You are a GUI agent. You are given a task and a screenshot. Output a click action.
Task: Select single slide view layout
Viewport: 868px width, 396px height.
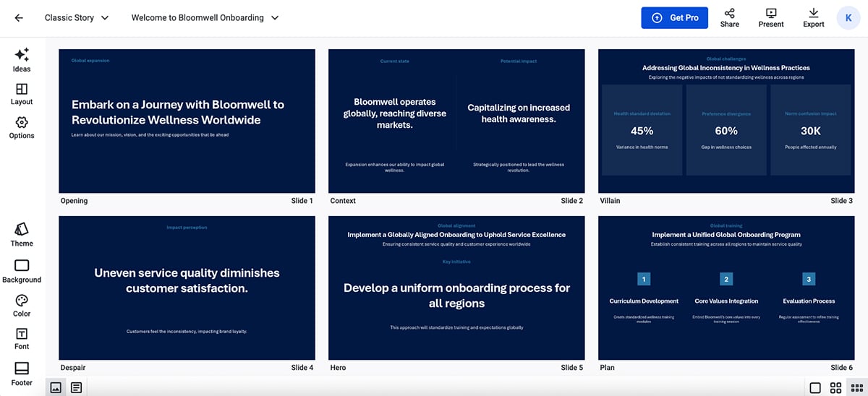(x=815, y=388)
